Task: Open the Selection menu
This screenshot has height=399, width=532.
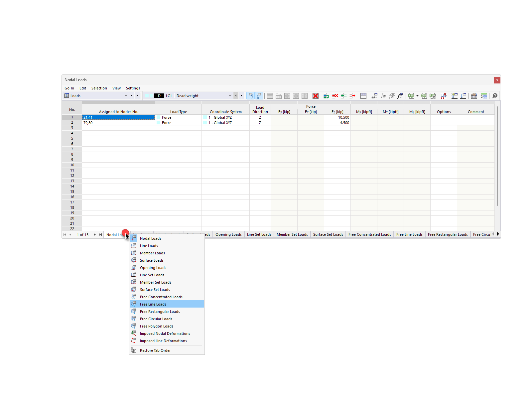Action: tap(99, 88)
